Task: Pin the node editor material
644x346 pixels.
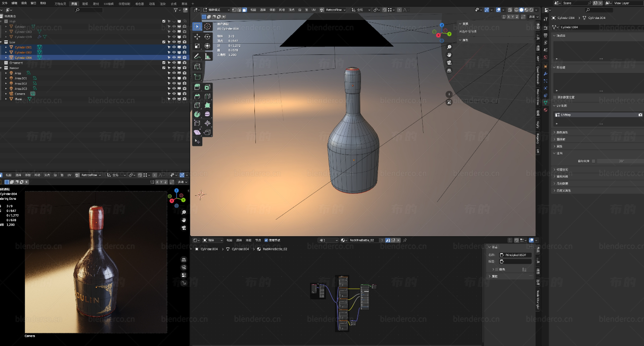Action: pos(405,240)
